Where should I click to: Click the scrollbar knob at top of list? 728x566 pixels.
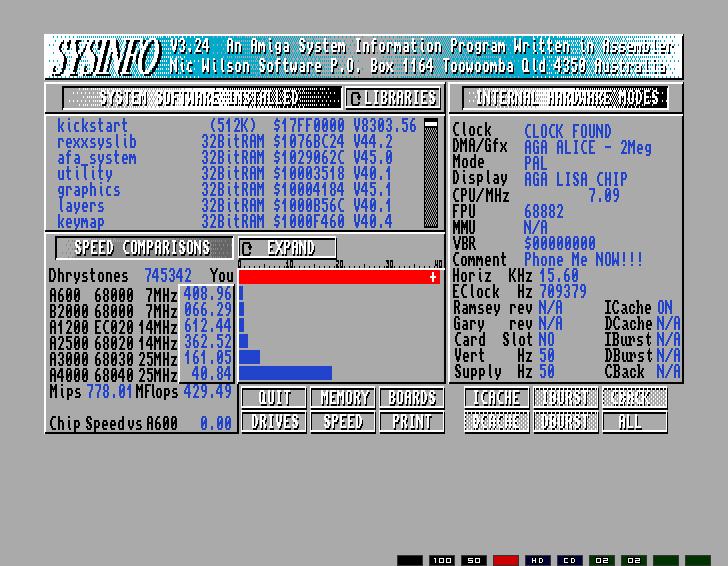(431, 124)
